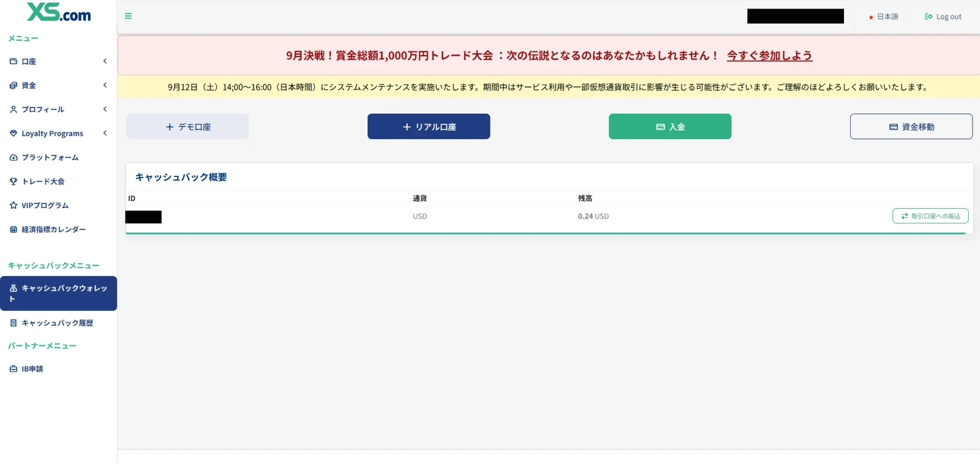
Task: Click the プロフィール person icon
Action: (13, 109)
